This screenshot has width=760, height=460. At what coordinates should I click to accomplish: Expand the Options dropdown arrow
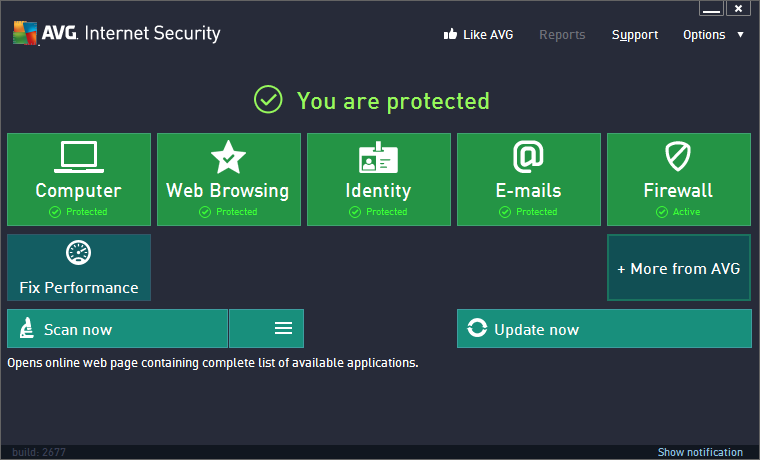pyautogui.click(x=740, y=35)
